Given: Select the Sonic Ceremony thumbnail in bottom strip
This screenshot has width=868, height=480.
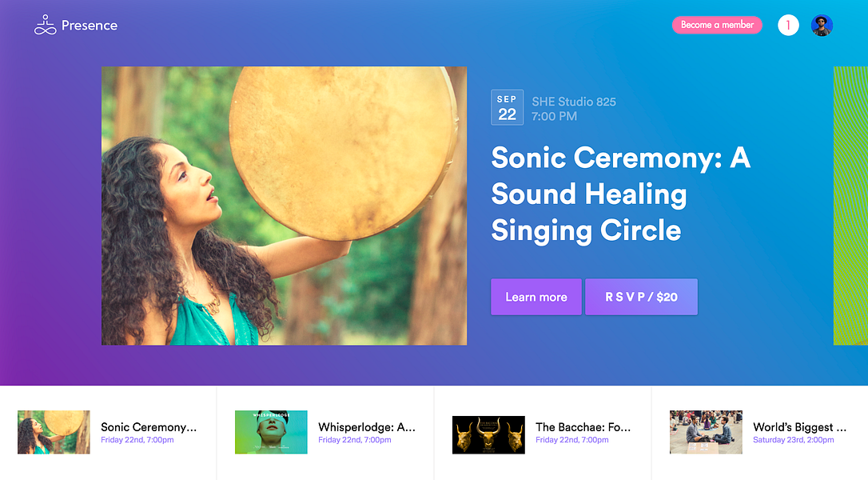Looking at the screenshot, I should click(x=54, y=432).
